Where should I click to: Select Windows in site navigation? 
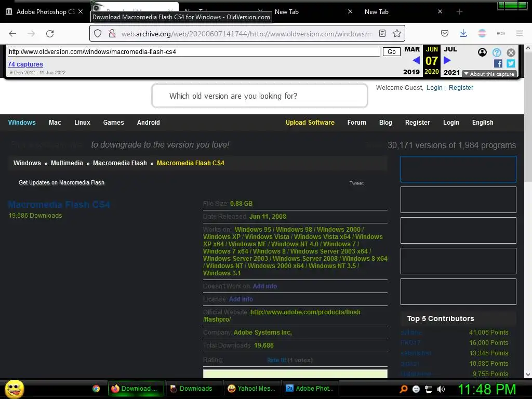click(22, 123)
